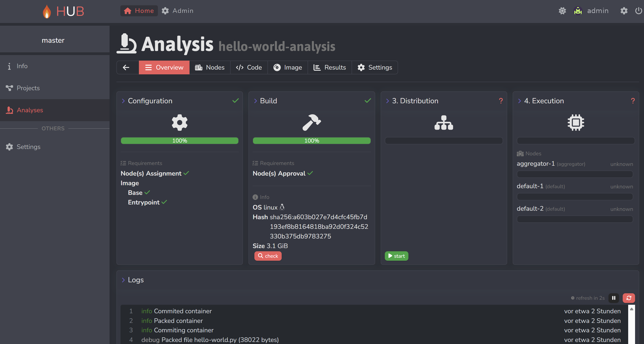Click the Configuration gear icon
The height and width of the screenshot is (344, 644).
click(x=179, y=122)
